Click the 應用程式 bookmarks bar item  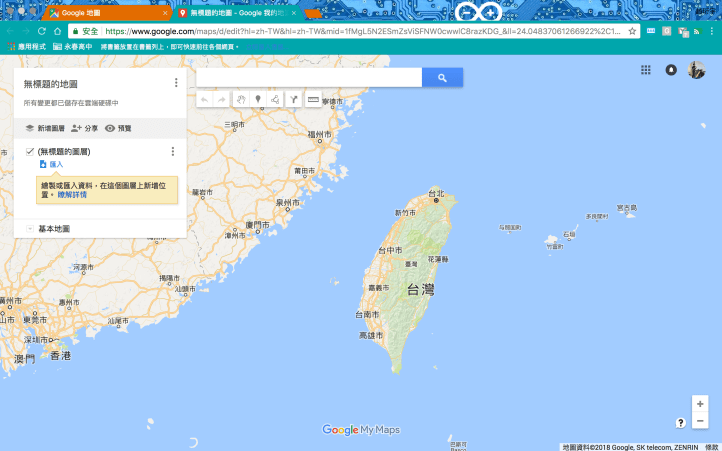25,46
